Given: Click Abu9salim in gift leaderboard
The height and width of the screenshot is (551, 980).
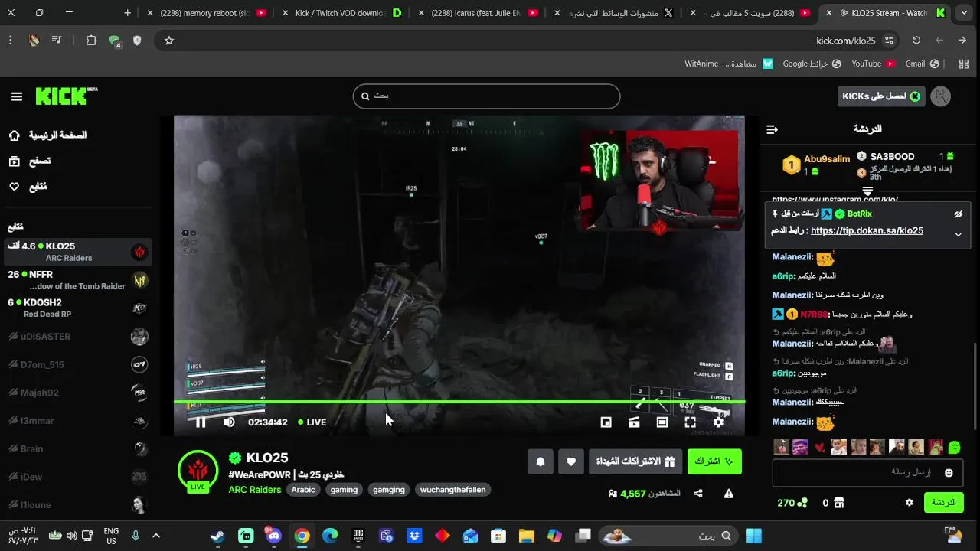Looking at the screenshot, I should (826, 159).
